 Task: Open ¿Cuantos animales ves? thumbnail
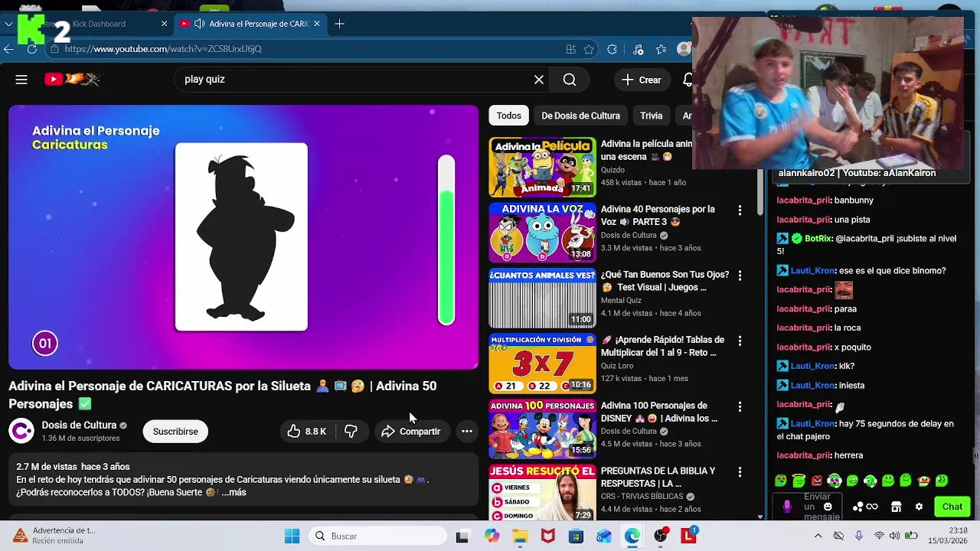[542, 298]
